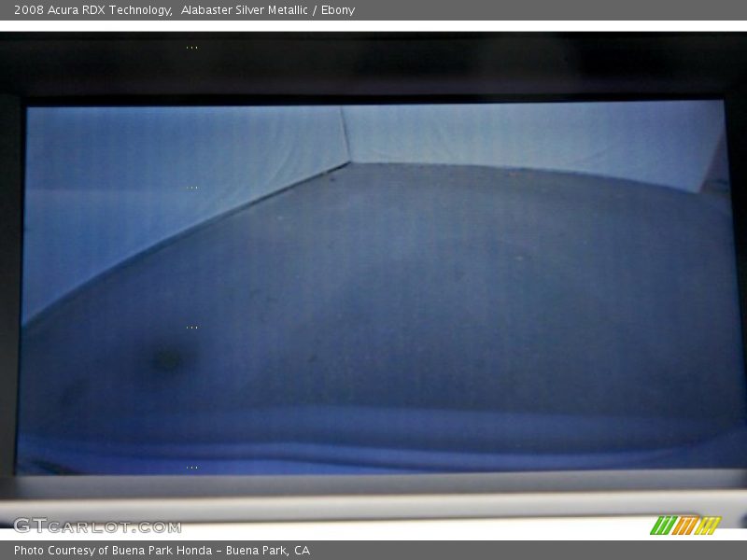
Task: Click the '2008 Acura RDX Technology' title text
Action: point(92,10)
